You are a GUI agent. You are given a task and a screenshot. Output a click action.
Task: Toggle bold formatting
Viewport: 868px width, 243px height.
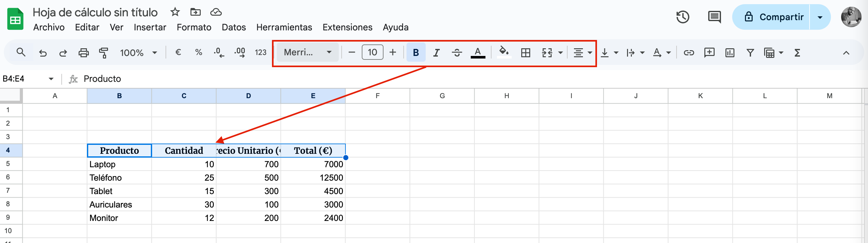(416, 52)
